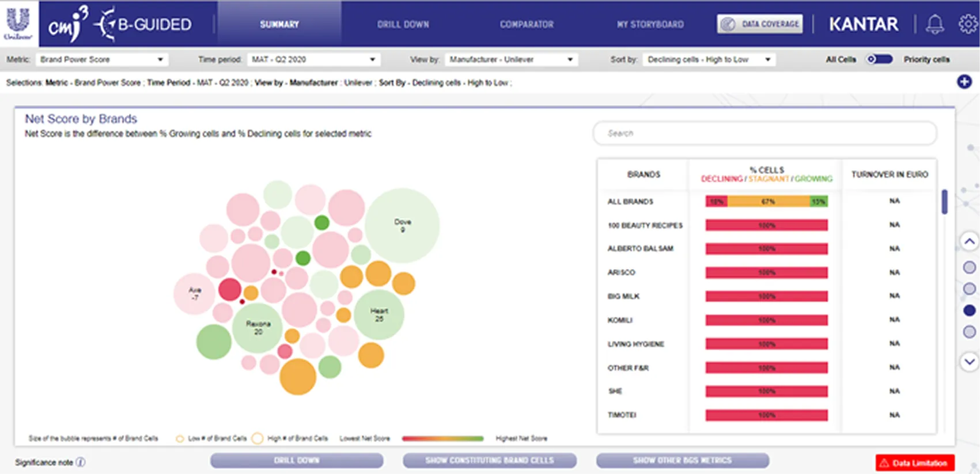Image resolution: width=980 pixels, height=474 pixels.
Task: Click the cmi B-Guided logo
Action: [x=120, y=24]
